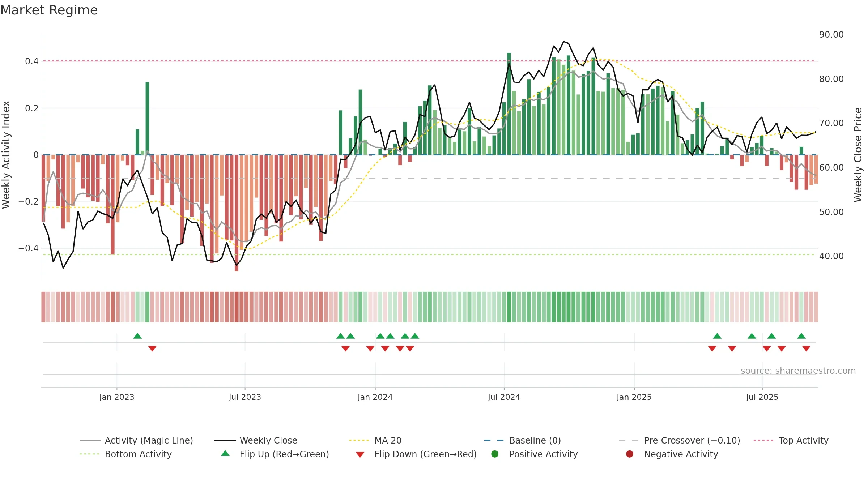Screen dimensions: 868x488
Task: Click the Weekly Activity Index axis title
Action: (6, 155)
